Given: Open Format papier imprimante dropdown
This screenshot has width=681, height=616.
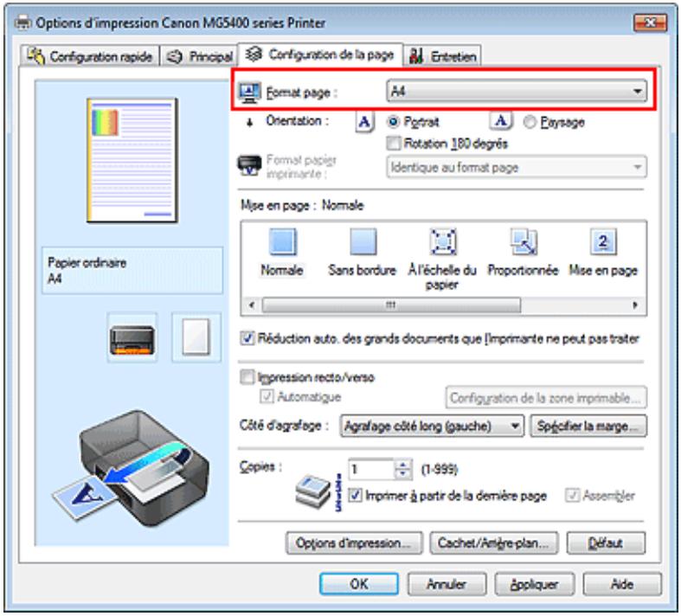Looking at the screenshot, I should pyautogui.click(x=517, y=167).
